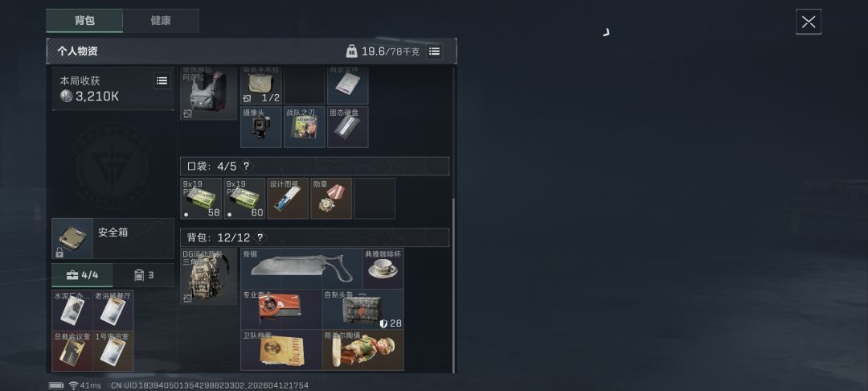This screenshot has width=868, height=391.
Task: Click the 固态硬盘 solid state drive item
Action: pos(348,127)
